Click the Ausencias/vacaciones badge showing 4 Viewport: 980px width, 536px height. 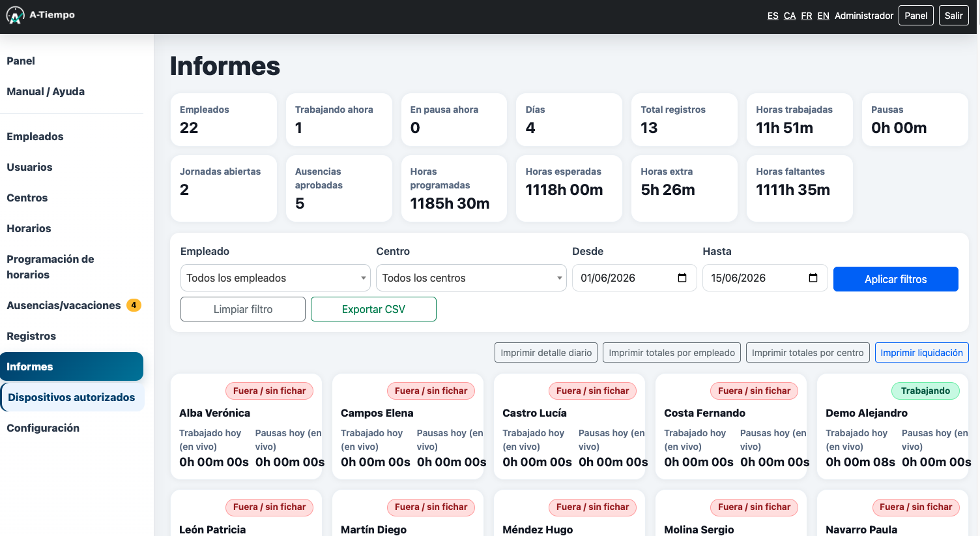pos(134,305)
